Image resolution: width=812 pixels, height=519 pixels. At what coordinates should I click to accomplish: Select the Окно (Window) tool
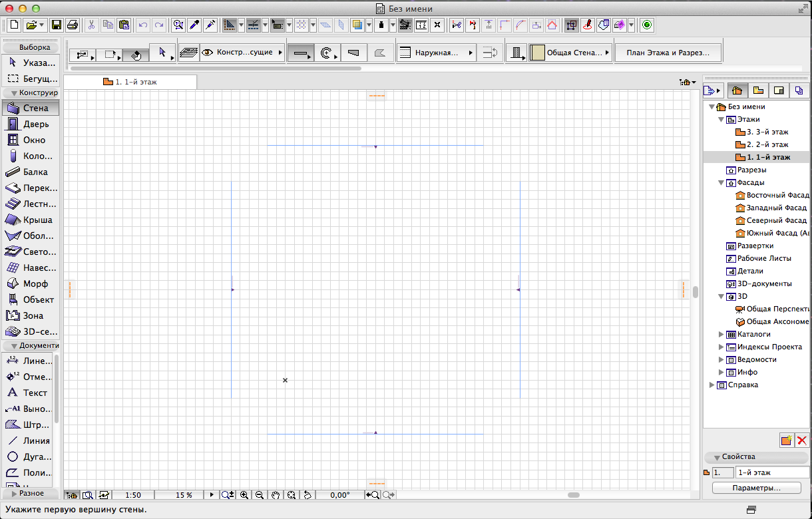[x=32, y=140]
